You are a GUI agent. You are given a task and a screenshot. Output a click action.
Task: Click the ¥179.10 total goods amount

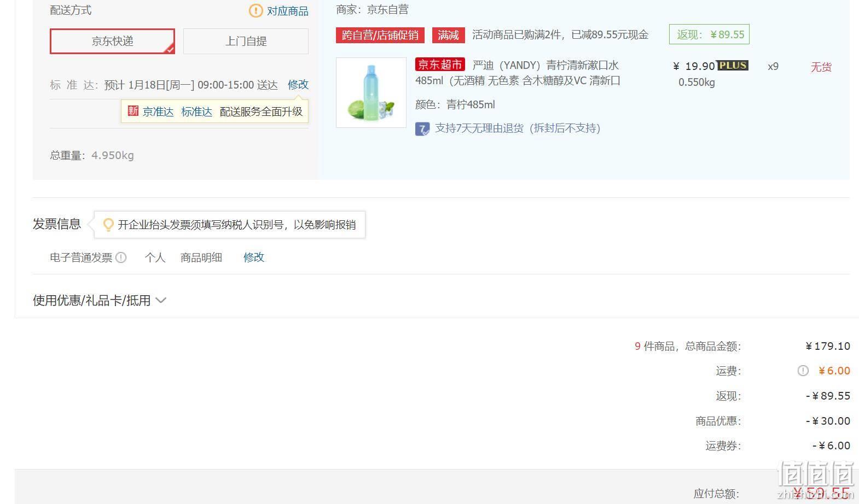(828, 346)
